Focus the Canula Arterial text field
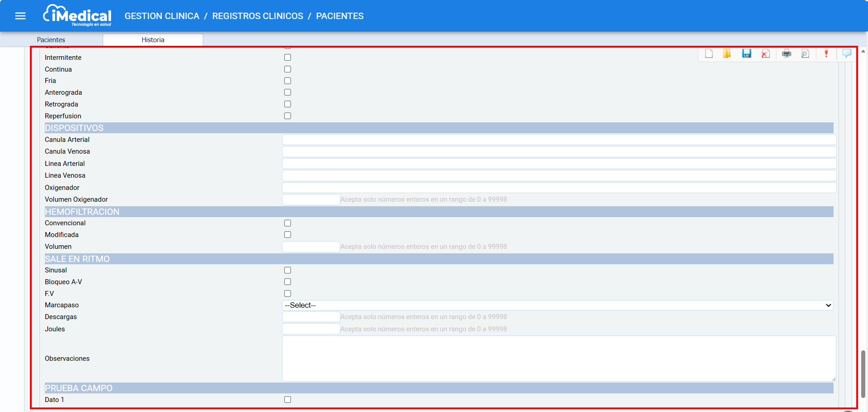 [x=559, y=140]
